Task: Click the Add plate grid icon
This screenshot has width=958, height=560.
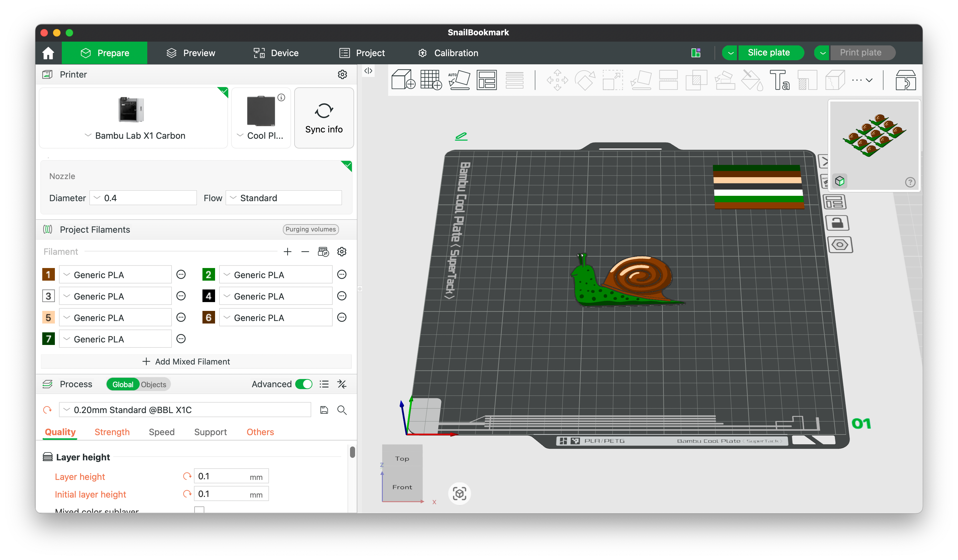Action: (431, 80)
